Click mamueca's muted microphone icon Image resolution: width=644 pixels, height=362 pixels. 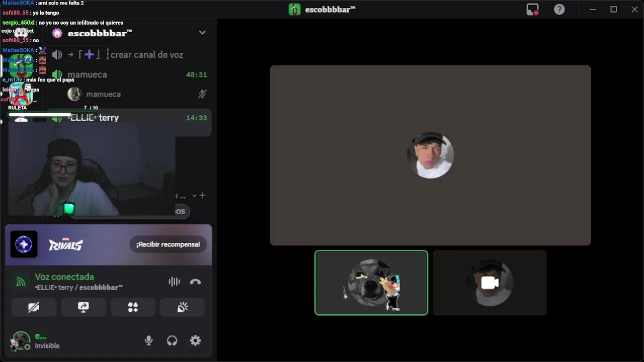click(202, 94)
